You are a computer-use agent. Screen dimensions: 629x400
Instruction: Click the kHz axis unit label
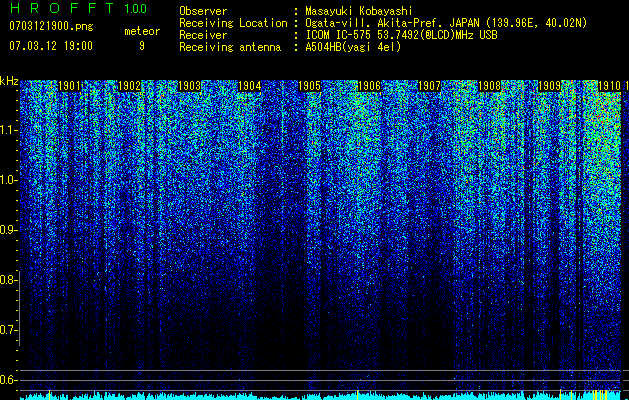click(x=9, y=81)
